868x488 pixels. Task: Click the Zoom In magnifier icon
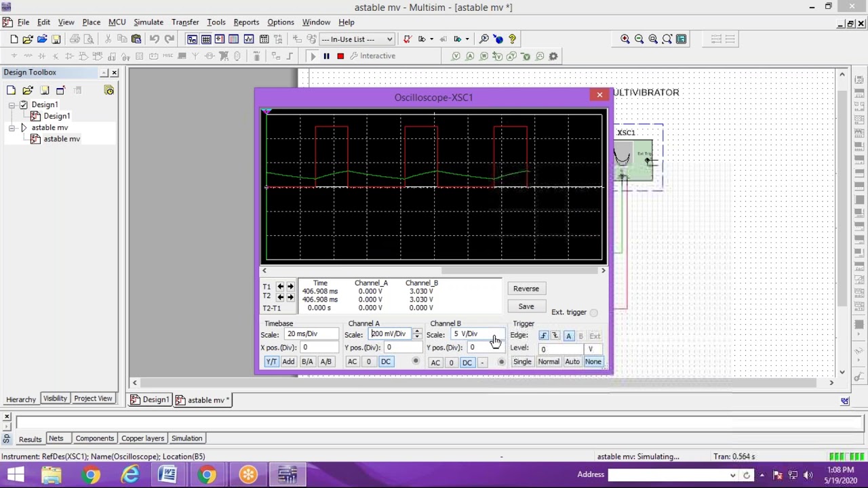(x=625, y=39)
